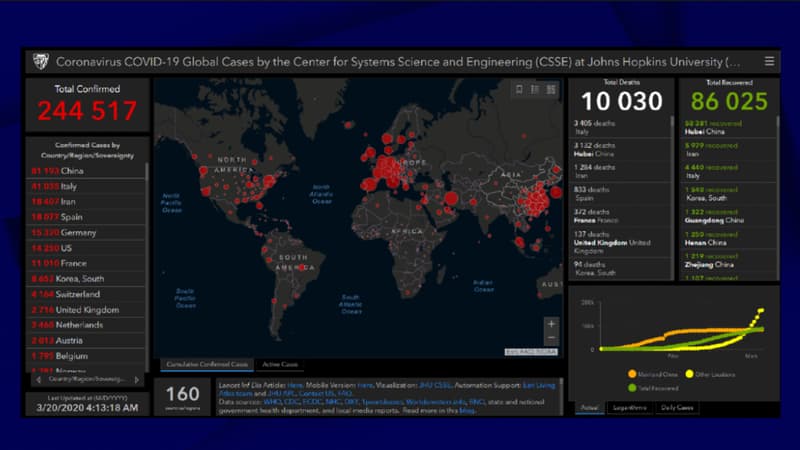Toggle Mainland China legend series

[653, 374]
